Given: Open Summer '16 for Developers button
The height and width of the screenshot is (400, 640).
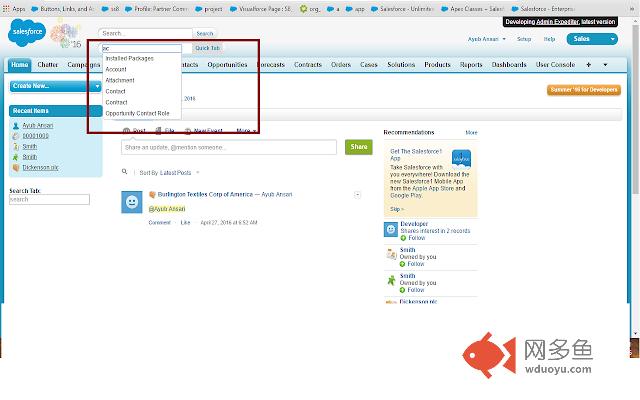Looking at the screenshot, I should tap(584, 90).
